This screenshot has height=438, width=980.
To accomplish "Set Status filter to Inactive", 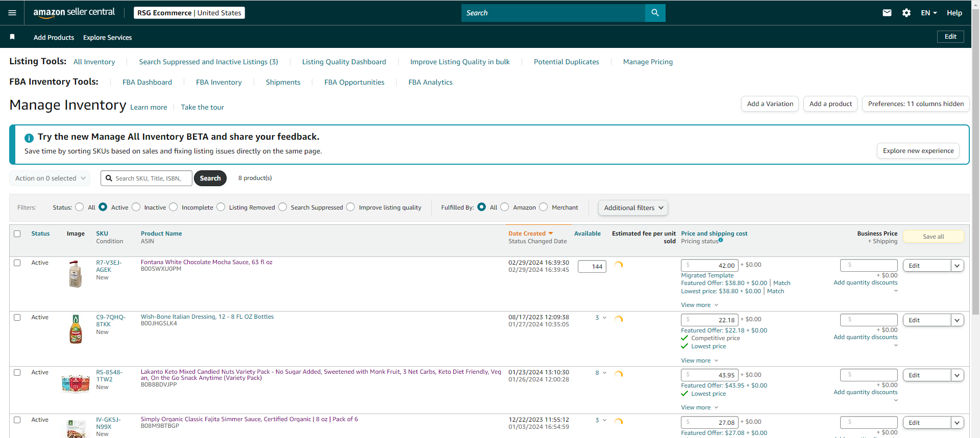I will [136, 207].
